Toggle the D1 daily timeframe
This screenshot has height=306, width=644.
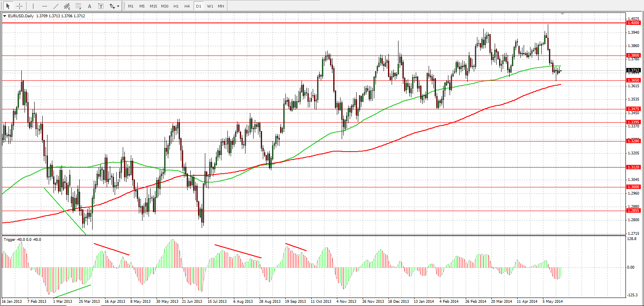pyautogui.click(x=198, y=6)
